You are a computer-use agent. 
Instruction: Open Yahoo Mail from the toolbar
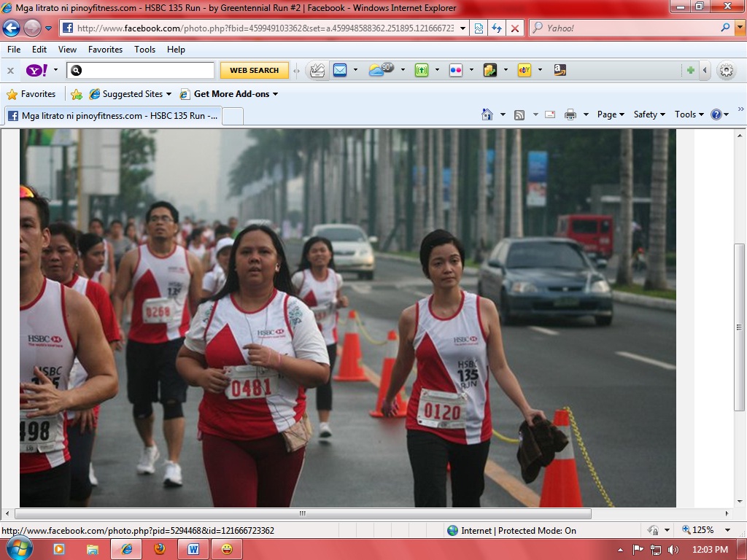[x=338, y=71]
